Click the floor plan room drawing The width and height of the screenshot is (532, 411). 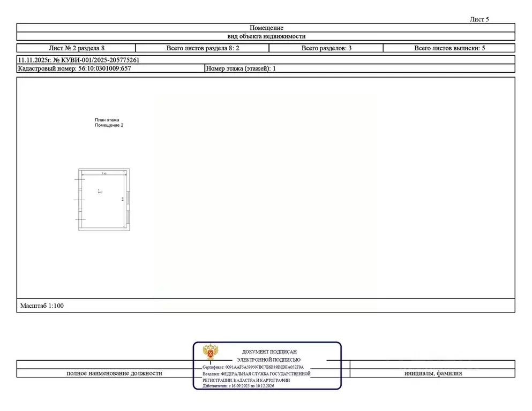tap(103, 200)
